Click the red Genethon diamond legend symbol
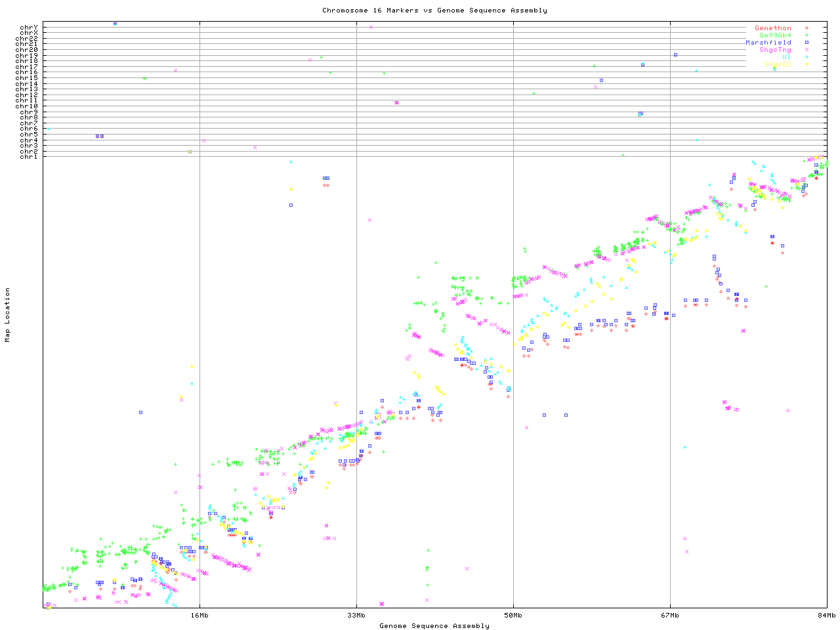This screenshot has width=840, height=630. coord(807,28)
